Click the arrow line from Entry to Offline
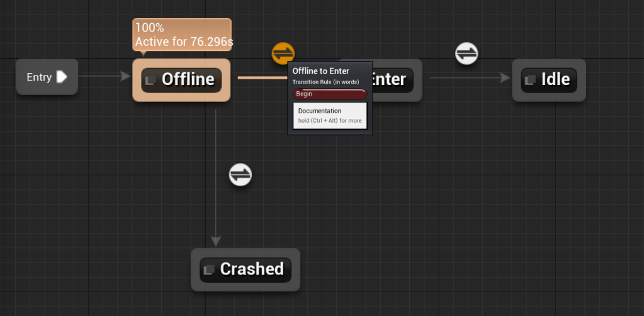Image resolution: width=644 pixels, height=316 pixels. coord(101,77)
